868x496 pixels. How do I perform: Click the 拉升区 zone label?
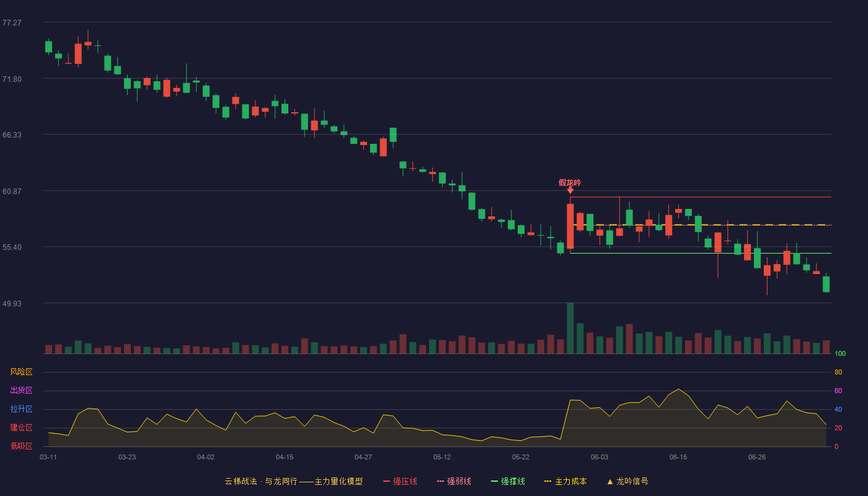click(21, 409)
